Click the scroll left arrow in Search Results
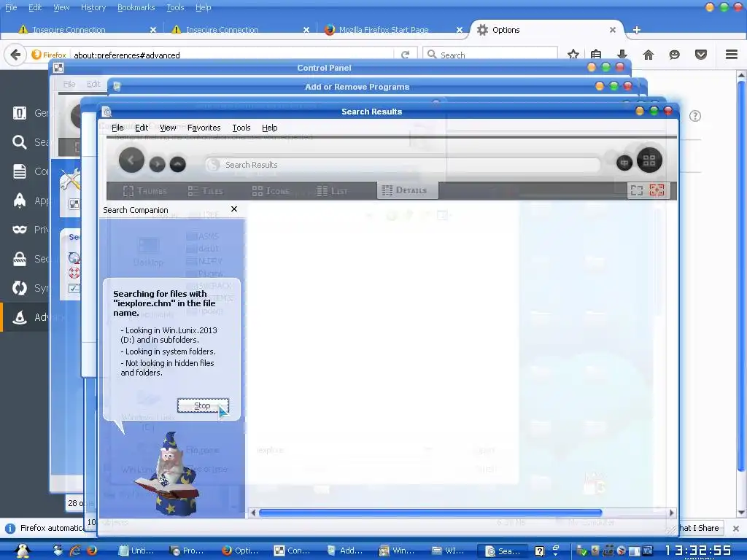The height and width of the screenshot is (560, 747). [x=253, y=513]
